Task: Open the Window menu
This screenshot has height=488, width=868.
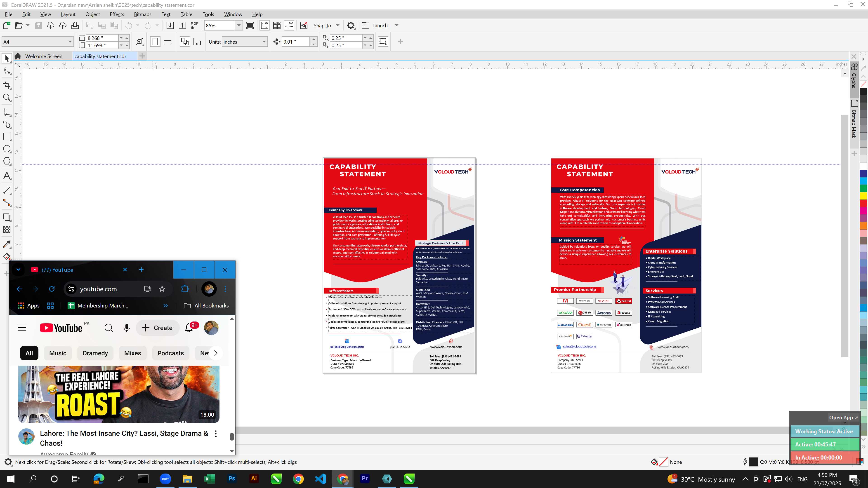Action: pos(233,14)
